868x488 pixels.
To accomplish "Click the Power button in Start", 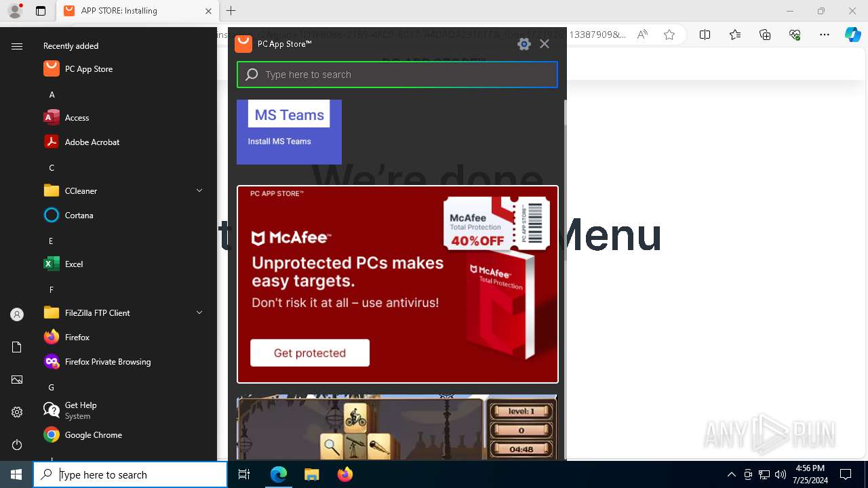I will click(x=17, y=445).
